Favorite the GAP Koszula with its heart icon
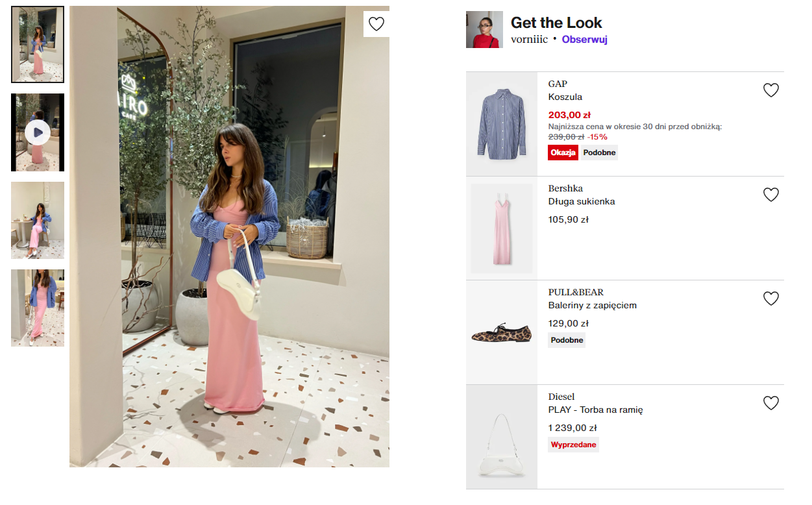812x505 pixels. click(x=770, y=90)
